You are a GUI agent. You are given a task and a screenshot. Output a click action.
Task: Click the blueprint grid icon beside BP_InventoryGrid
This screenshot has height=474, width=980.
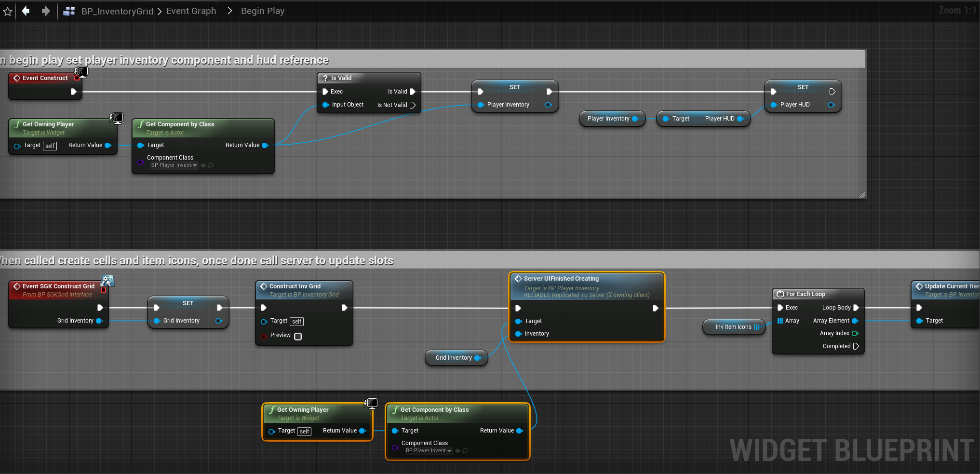pyautogui.click(x=69, y=11)
